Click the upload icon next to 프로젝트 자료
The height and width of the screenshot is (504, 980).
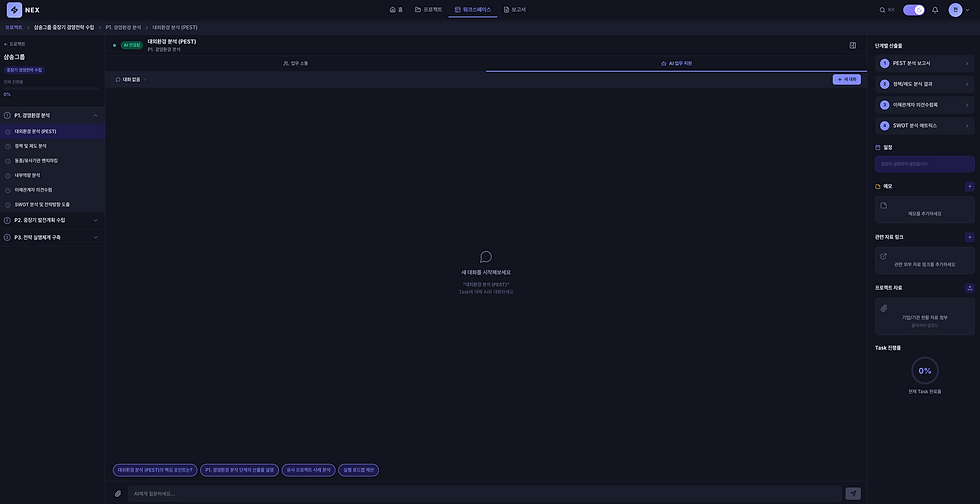point(969,288)
